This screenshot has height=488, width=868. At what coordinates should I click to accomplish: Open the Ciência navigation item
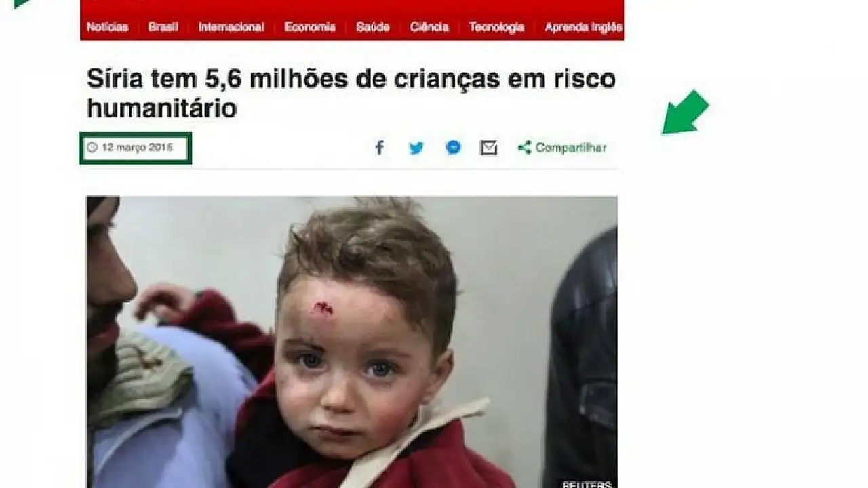[x=429, y=27]
